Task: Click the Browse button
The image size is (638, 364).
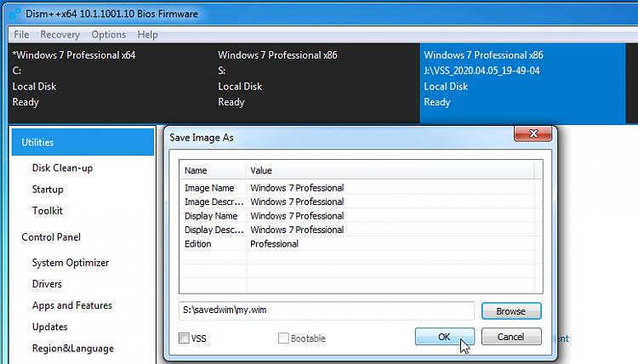Action: pyautogui.click(x=510, y=311)
